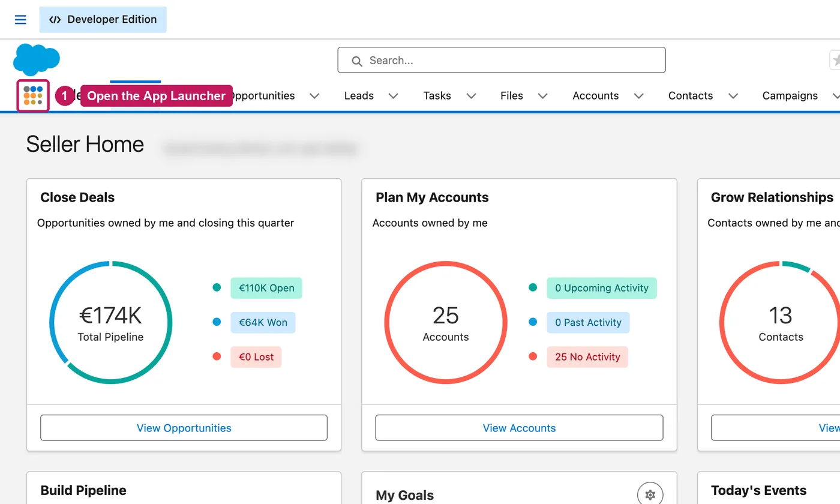Click the View Opportunities button
This screenshot has height=504, width=840.
coord(184,428)
